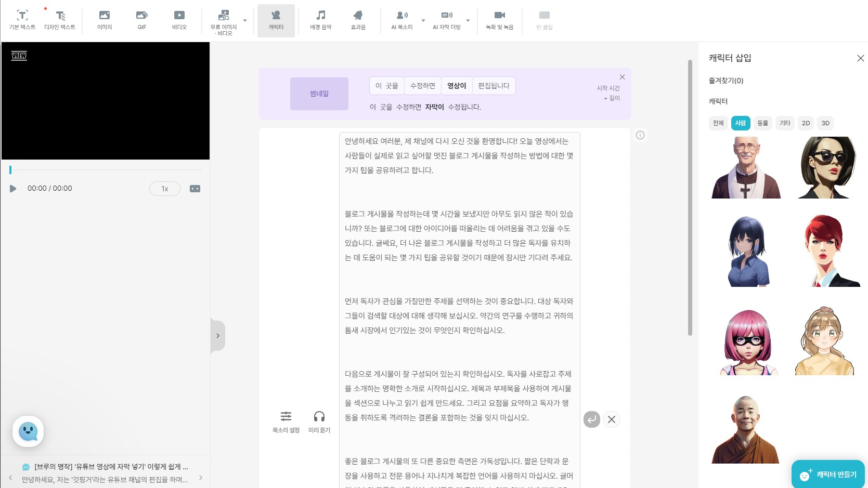Viewport: 868px width, 488px height.
Task: Go to next notice banner
Action: [201, 478]
